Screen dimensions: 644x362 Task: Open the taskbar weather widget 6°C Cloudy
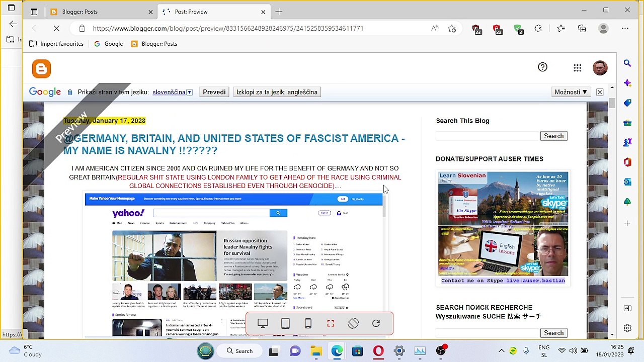click(25, 351)
